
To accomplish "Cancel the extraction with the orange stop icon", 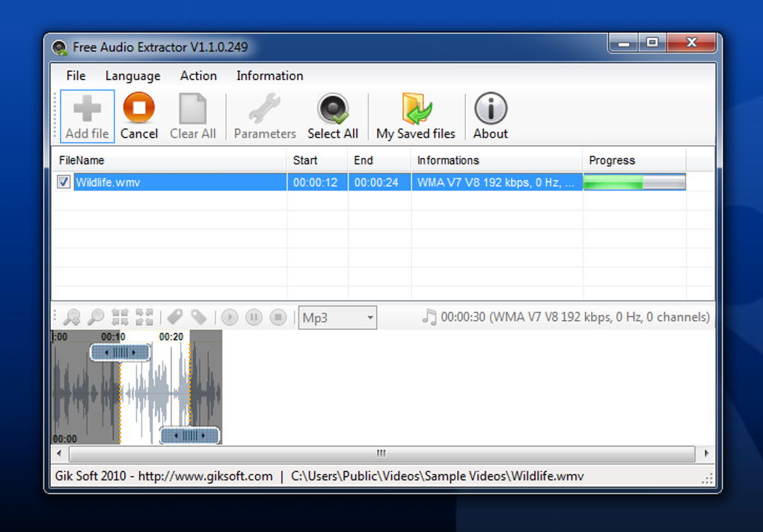I will pyautogui.click(x=138, y=108).
